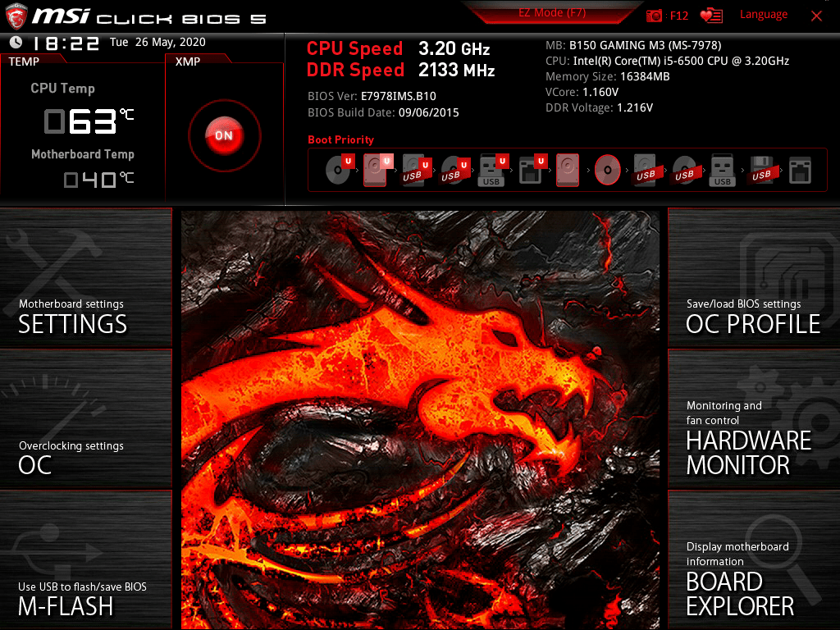Click the UEFI USB hard disk boot icon
The height and width of the screenshot is (630, 840).
click(x=417, y=170)
